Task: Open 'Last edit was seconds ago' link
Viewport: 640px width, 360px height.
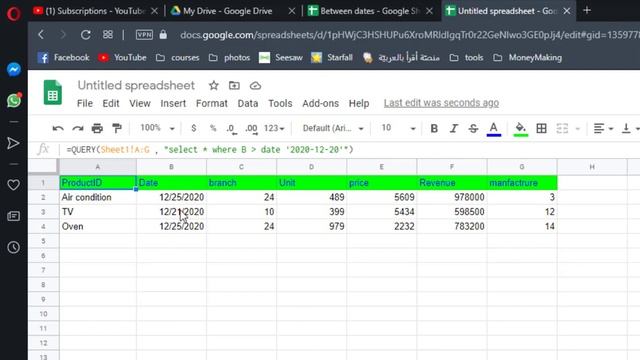Action: (x=441, y=103)
